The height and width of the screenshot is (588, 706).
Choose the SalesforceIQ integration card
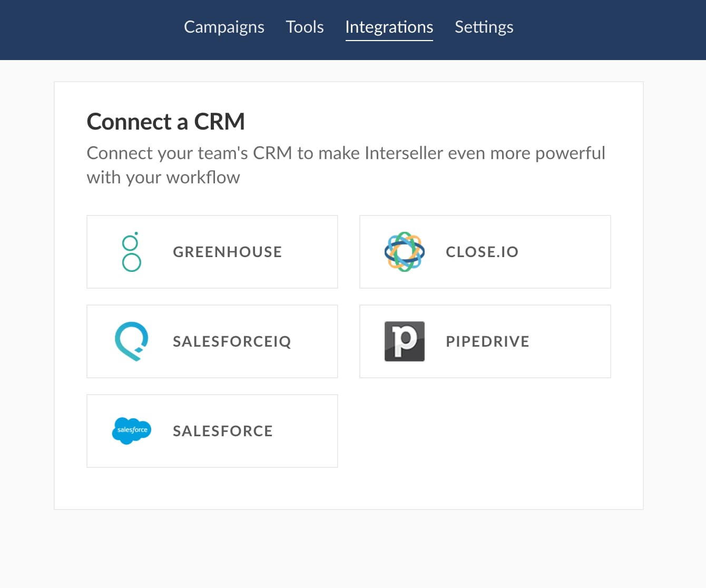coord(212,341)
